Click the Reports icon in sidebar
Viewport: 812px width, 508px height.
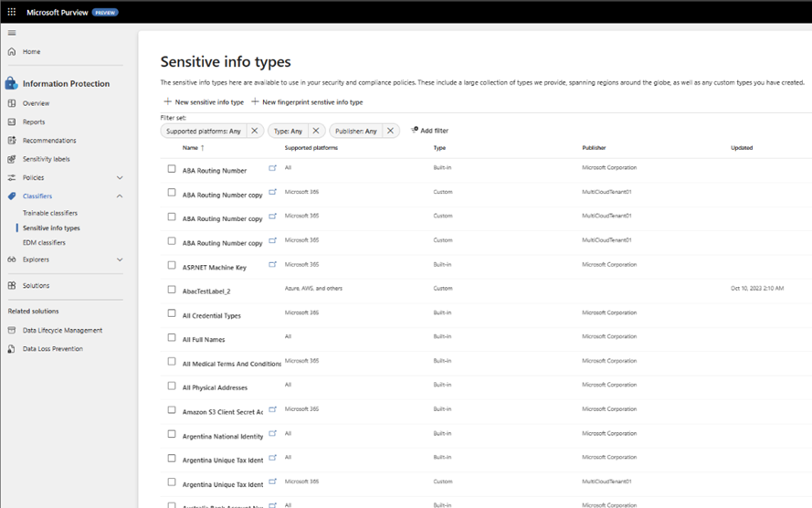pos(12,122)
